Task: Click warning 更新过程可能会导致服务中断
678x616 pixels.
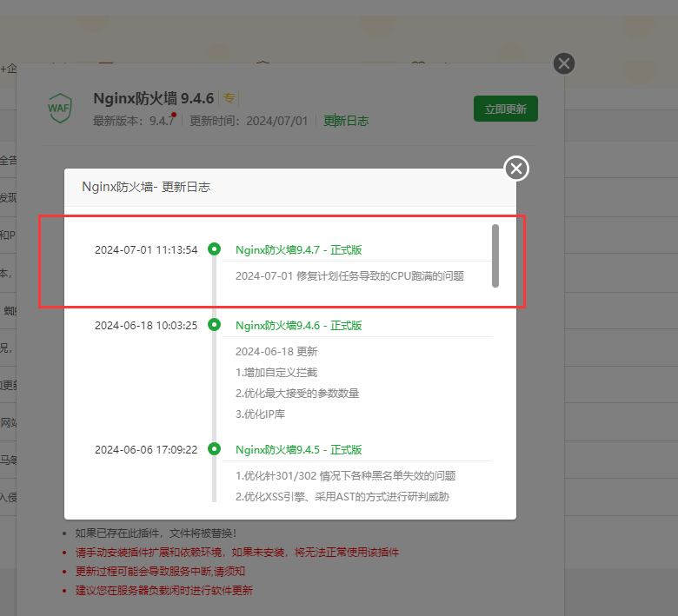Action: coord(160,571)
